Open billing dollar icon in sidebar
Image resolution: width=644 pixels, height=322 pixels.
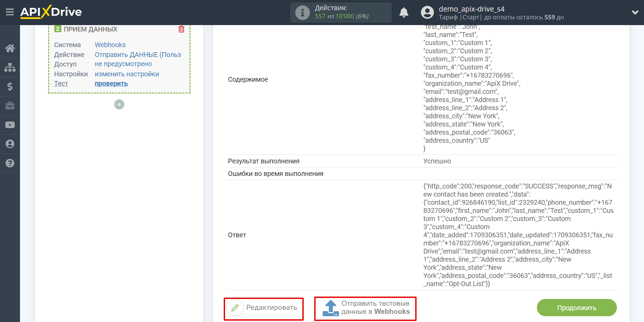coord(10,86)
